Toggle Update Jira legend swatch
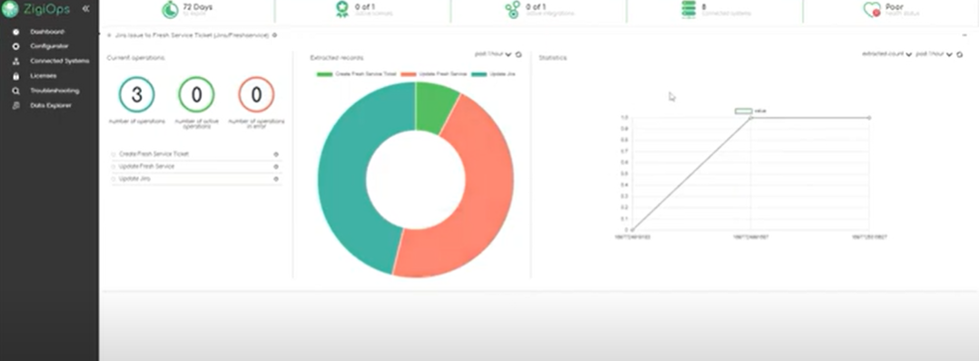The height and width of the screenshot is (361, 980). tap(480, 74)
